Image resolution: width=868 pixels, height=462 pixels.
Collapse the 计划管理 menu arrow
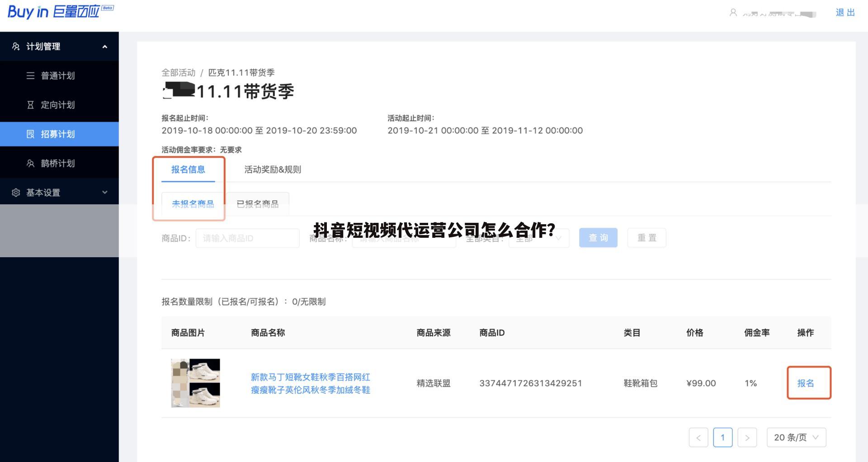click(x=105, y=47)
